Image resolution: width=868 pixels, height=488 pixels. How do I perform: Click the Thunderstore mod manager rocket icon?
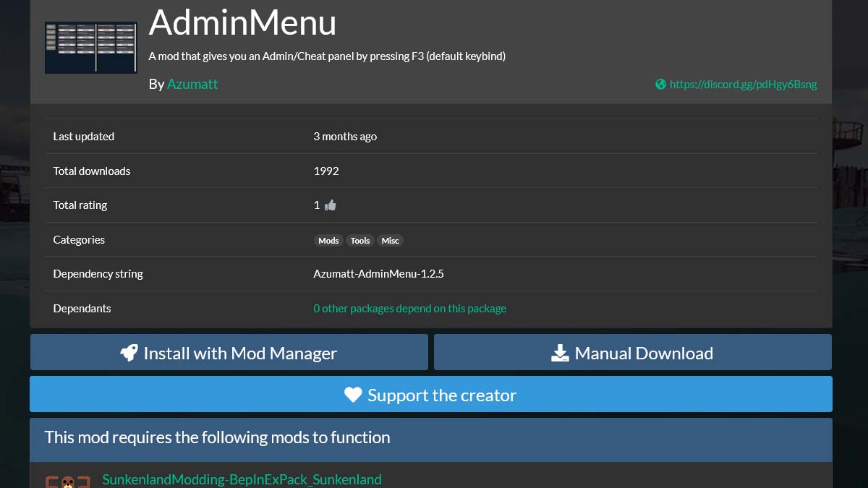[x=130, y=353]
